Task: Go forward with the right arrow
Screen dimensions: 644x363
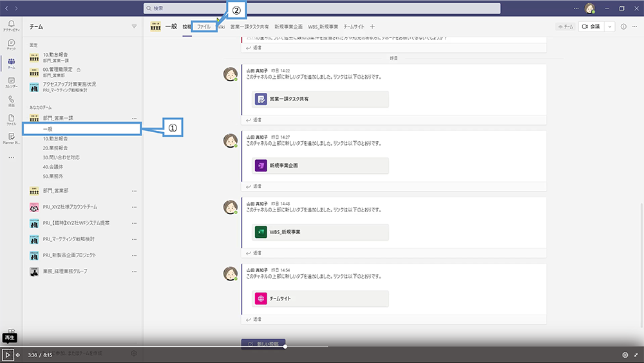Action: pyautogui.click(x=16, y=8)
